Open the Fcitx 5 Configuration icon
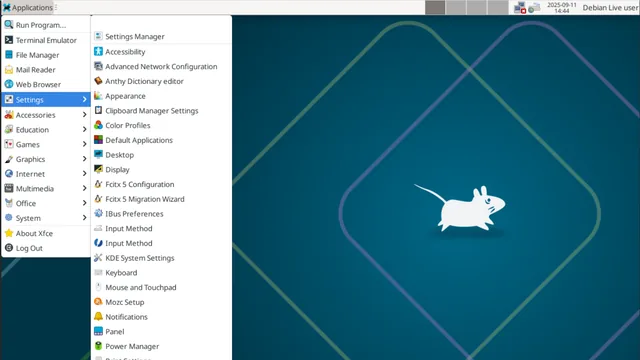Image resolution: width=640 pixels, height=360 pixels. [x=98, y=184]
